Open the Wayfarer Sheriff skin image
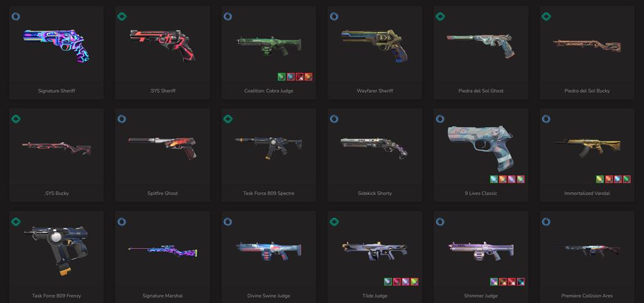The width and height of the screenshot is (644, 303). coord(374,44)
